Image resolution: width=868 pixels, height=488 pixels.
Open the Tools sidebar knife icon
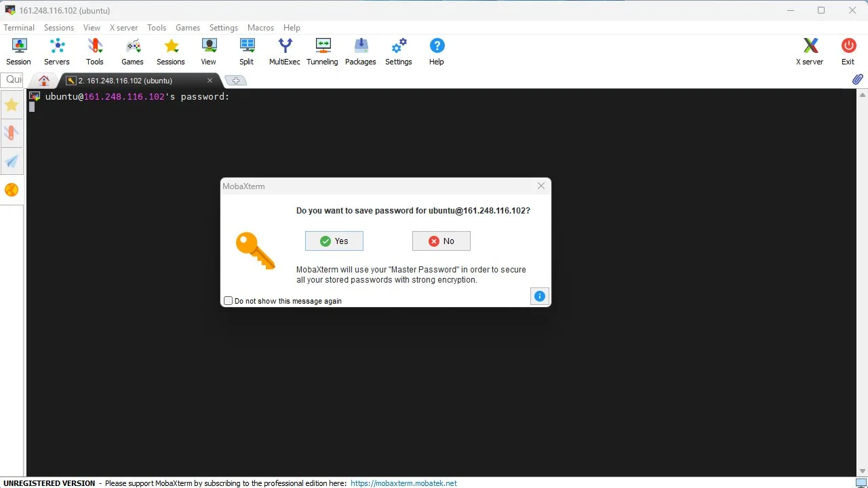tap(12, 133)
